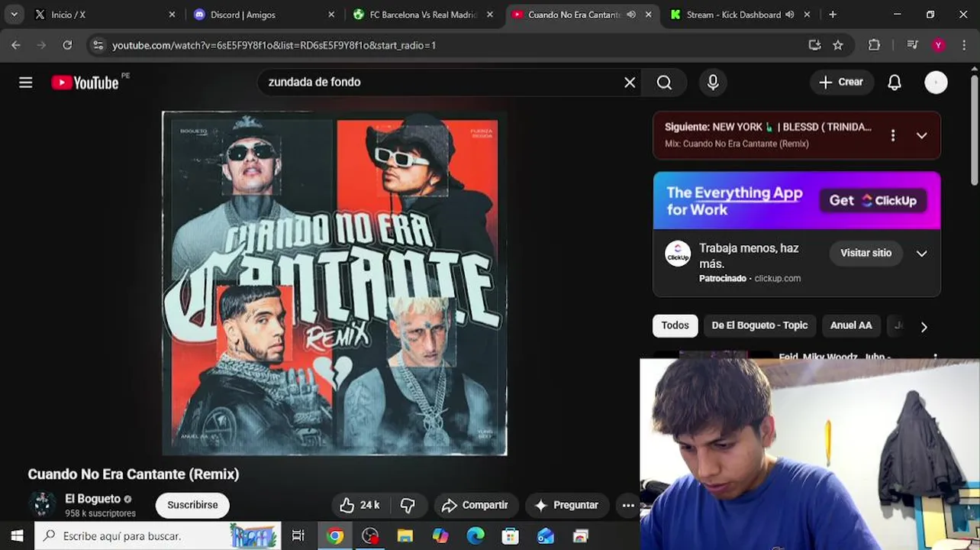Open Windows Start menu
The height and width of the screenshot is (550, 980).
pyautogui.click(x=17, y=535)
